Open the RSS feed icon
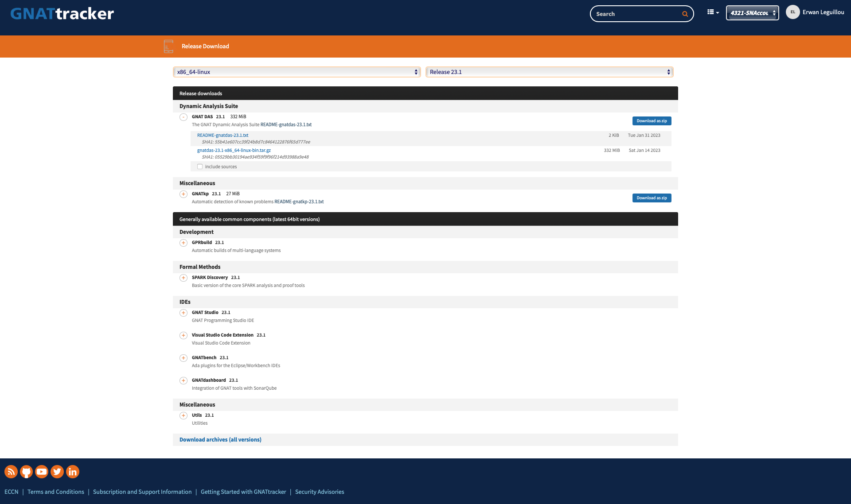Screen dimensions: 851x504 click(x=11, y=472)
